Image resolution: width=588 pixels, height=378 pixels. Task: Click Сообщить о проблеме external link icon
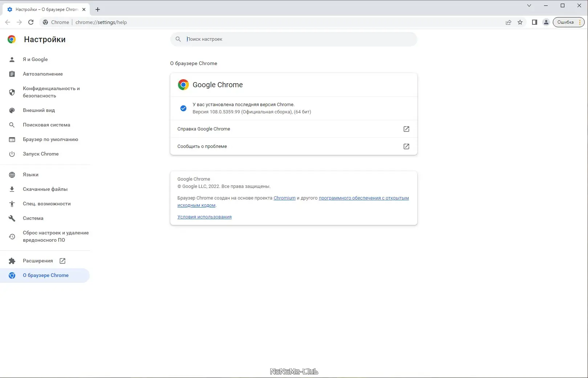(406, 146)
